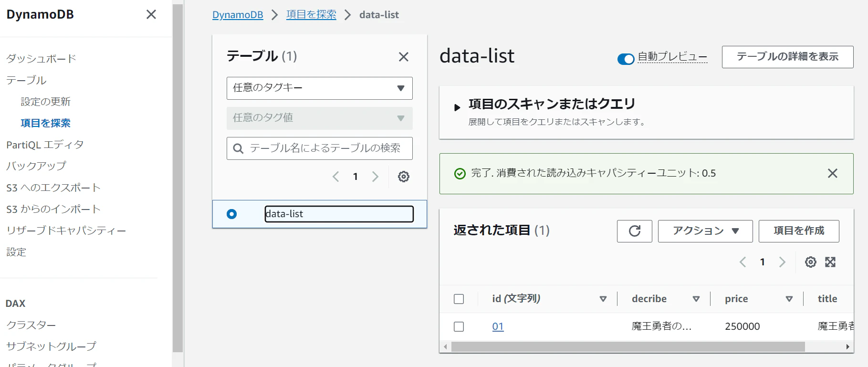Close the DynamoDB navigation sidebar

click(x=151, y=14)
